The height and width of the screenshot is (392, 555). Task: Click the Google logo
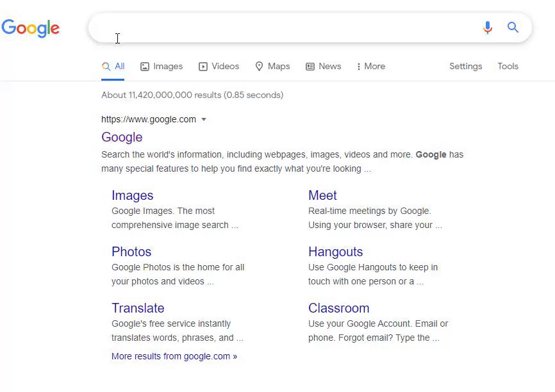pyautogui.click(x=31, y=28)
